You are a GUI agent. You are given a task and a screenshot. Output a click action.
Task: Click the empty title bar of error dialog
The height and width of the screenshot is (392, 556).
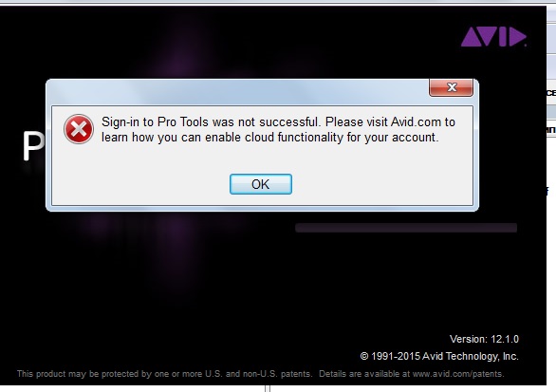click(237, 92)
